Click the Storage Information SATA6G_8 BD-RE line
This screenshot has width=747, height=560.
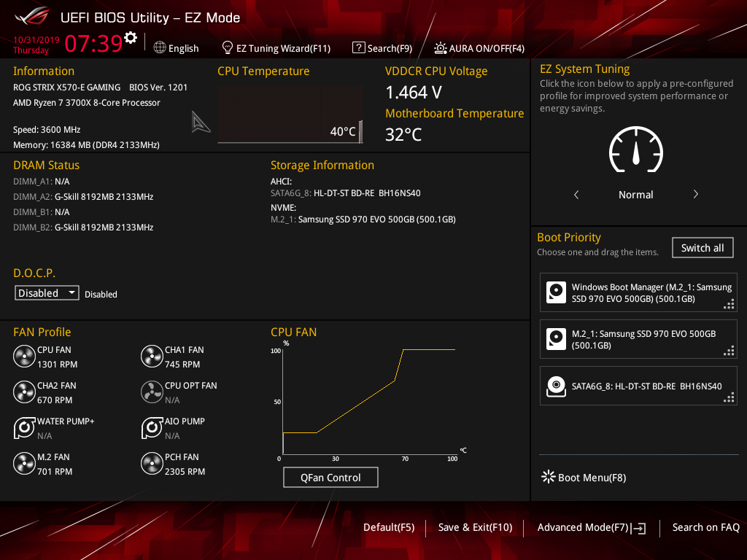coord(345,193)
